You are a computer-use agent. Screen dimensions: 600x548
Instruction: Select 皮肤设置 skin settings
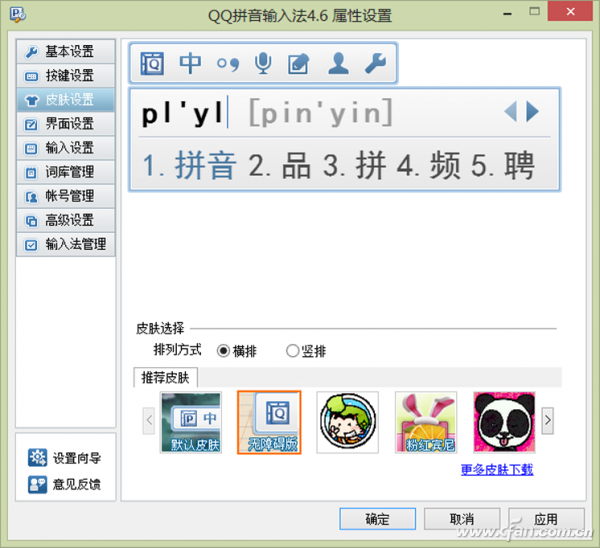[65, 99]
